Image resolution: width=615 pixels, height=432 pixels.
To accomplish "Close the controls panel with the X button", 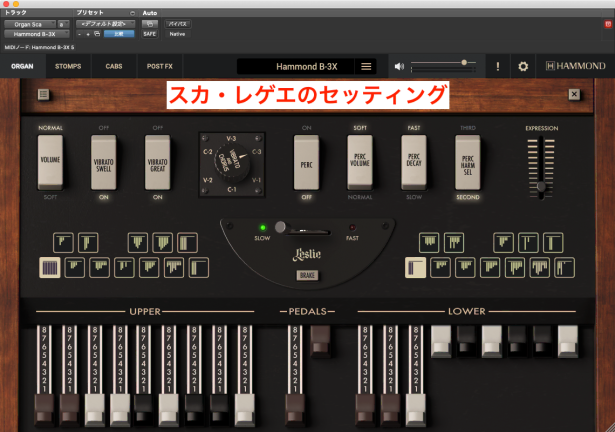I will 574,94.
